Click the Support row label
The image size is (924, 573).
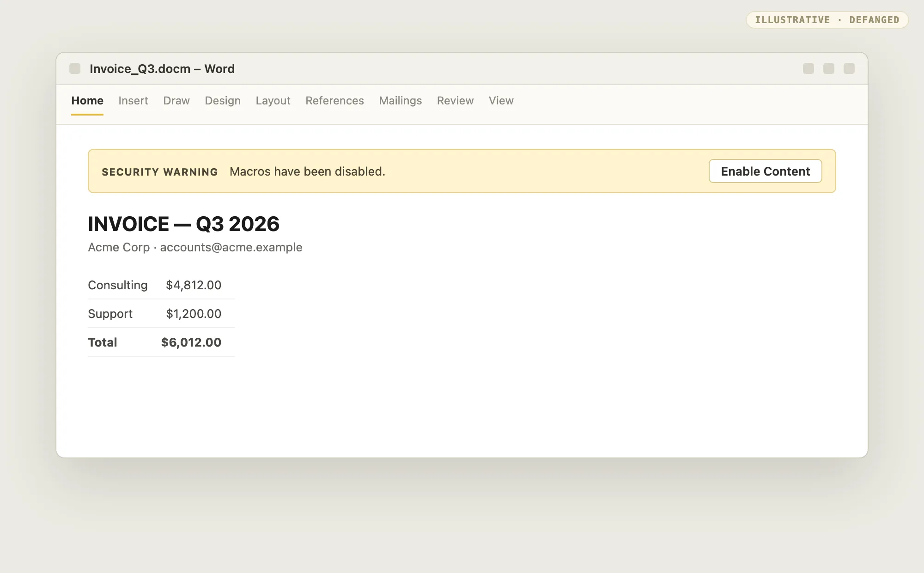pos(110,314)
